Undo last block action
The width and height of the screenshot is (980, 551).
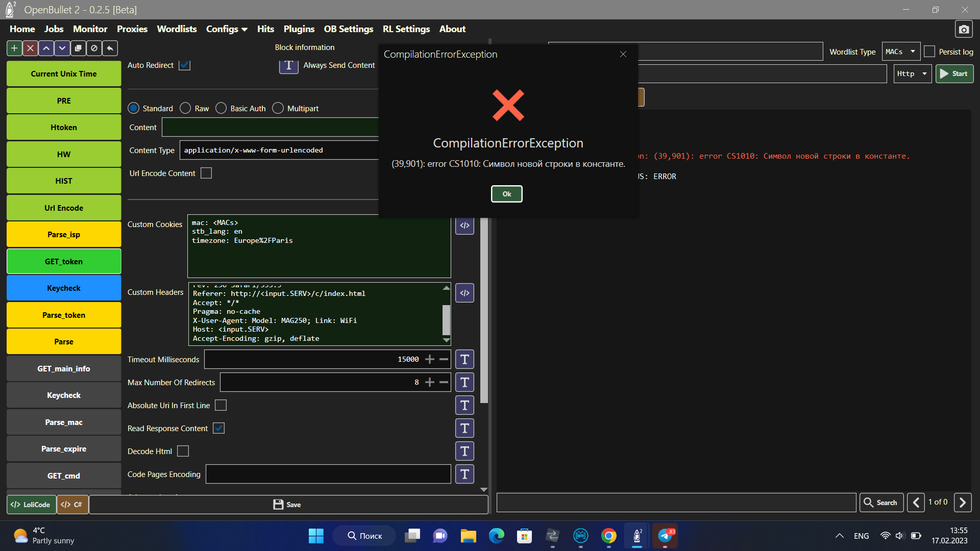[110, 48]
